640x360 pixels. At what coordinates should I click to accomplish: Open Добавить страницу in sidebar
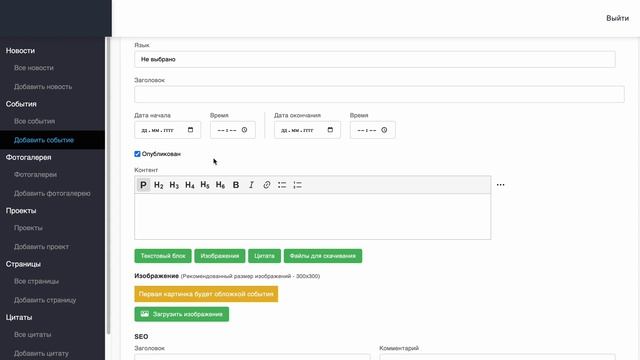point(45,300)
